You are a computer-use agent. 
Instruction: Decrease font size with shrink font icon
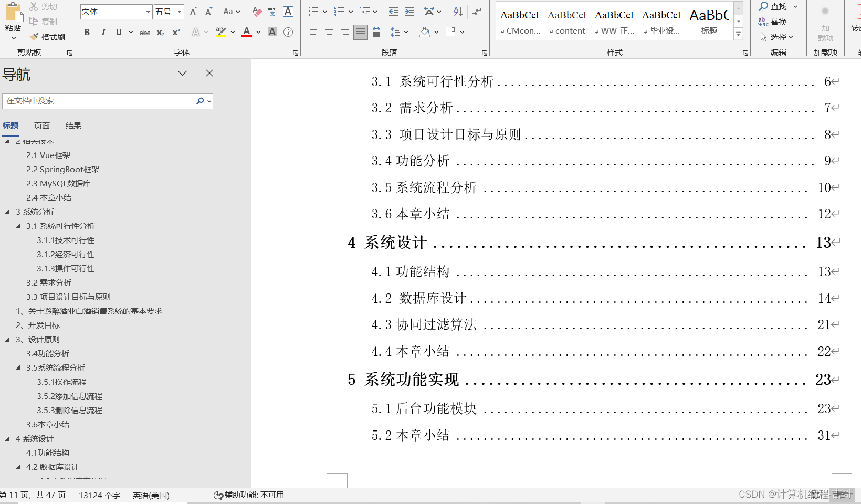click(208, 12)
